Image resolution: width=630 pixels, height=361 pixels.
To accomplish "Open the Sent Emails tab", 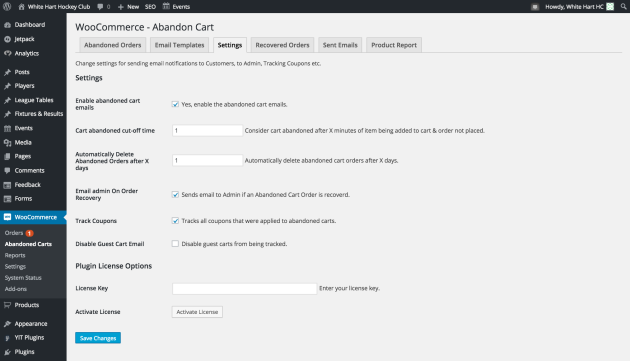I will tap(340, 45).
